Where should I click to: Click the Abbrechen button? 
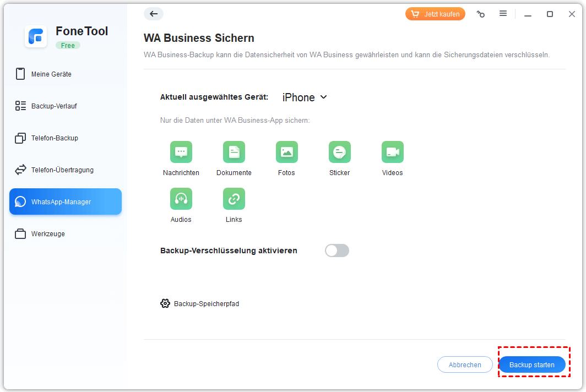tap(464, 364)
